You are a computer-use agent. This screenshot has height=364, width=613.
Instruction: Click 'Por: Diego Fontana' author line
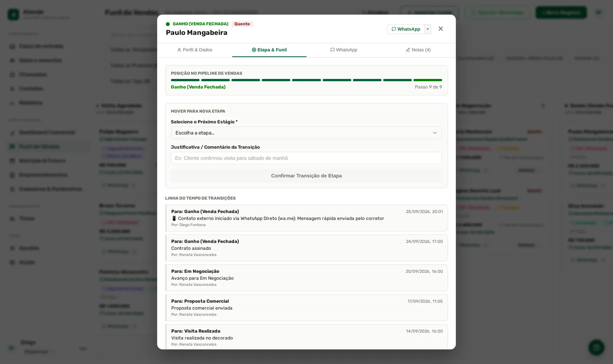pyautogui.click(x=188, y=225)
